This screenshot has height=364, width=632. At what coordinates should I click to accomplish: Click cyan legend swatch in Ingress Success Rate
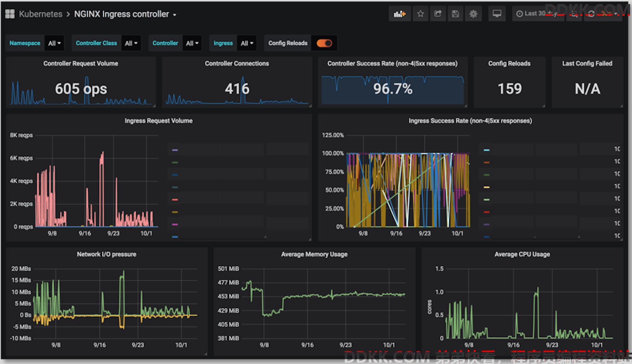487,150
